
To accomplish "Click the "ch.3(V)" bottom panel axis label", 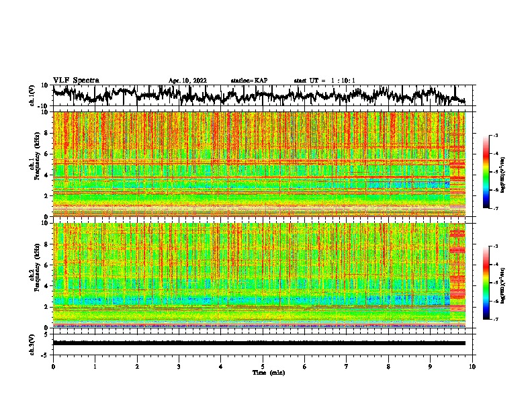I will [32, 345].
